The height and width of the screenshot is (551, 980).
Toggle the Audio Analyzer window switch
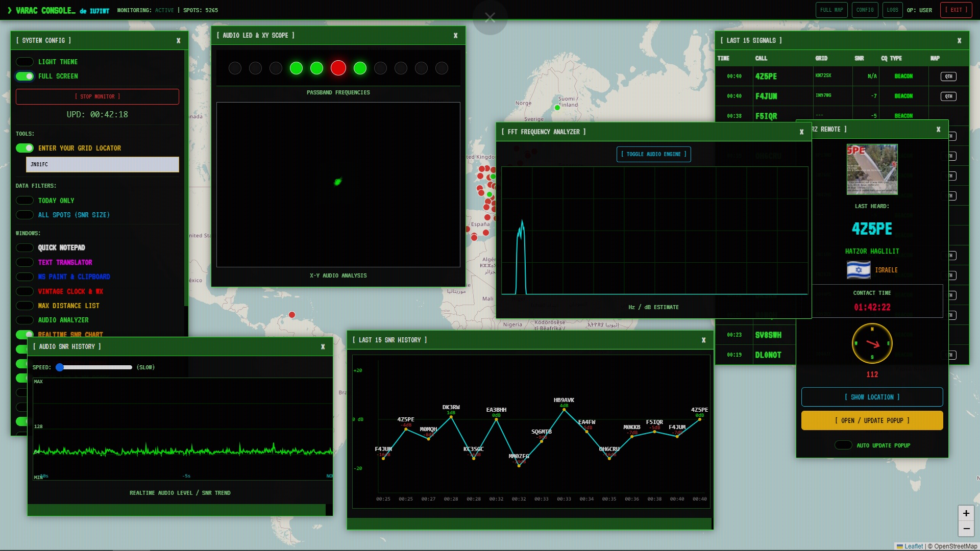(24, 320)
